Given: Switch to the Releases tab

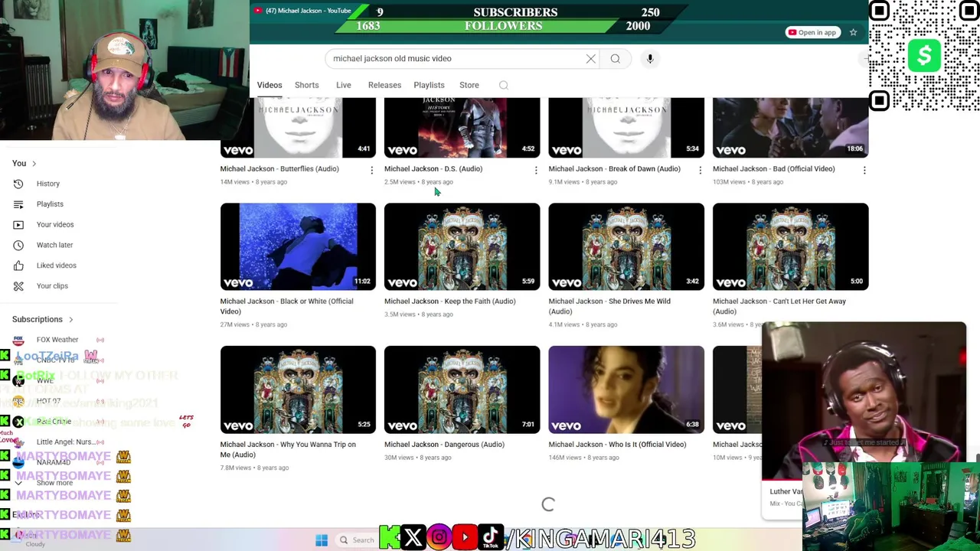Looking at the screenshot, I should 384,85.
